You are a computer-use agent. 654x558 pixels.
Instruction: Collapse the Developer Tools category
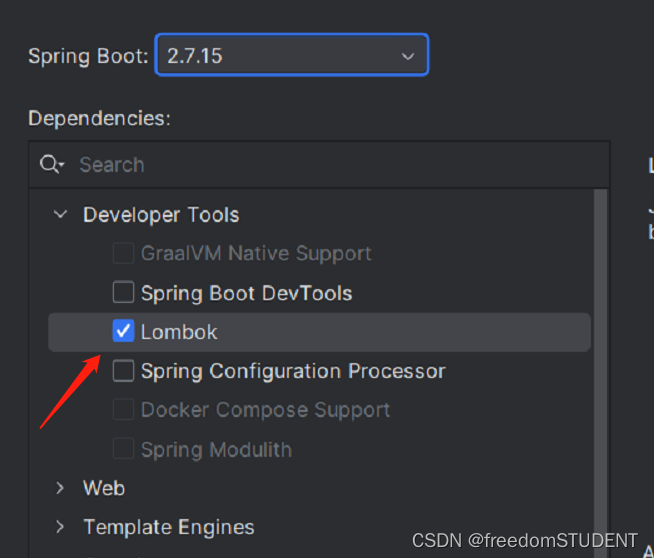coord(61,215)
